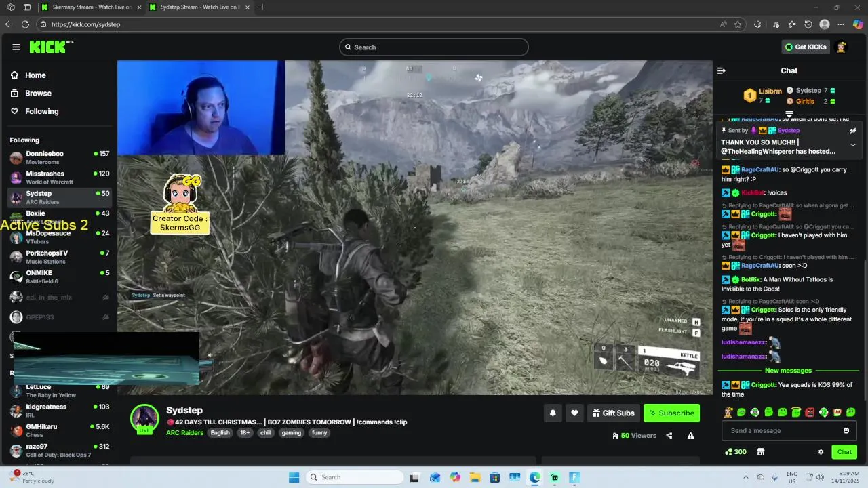Click the ARC Raiders category link
Image resolution: width=868 pixels, height=488 pixels.
point(184,432)
